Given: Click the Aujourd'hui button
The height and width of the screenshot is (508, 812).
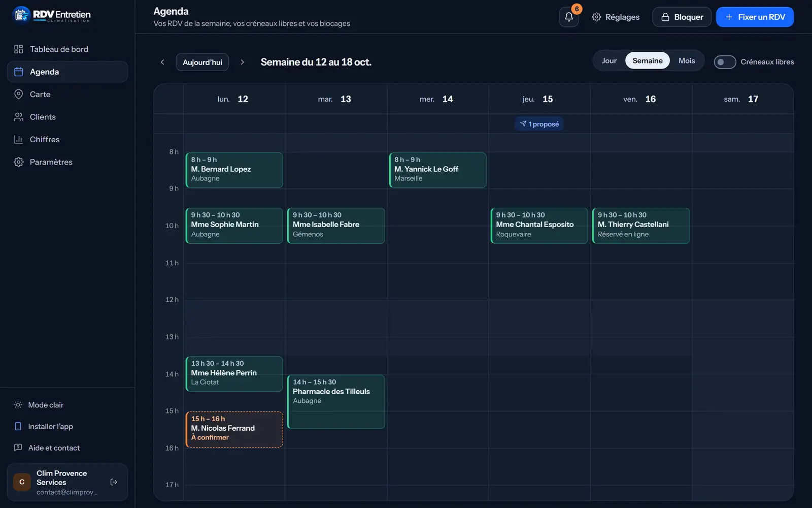Looking at the screenshot, I should pos(202,62).
